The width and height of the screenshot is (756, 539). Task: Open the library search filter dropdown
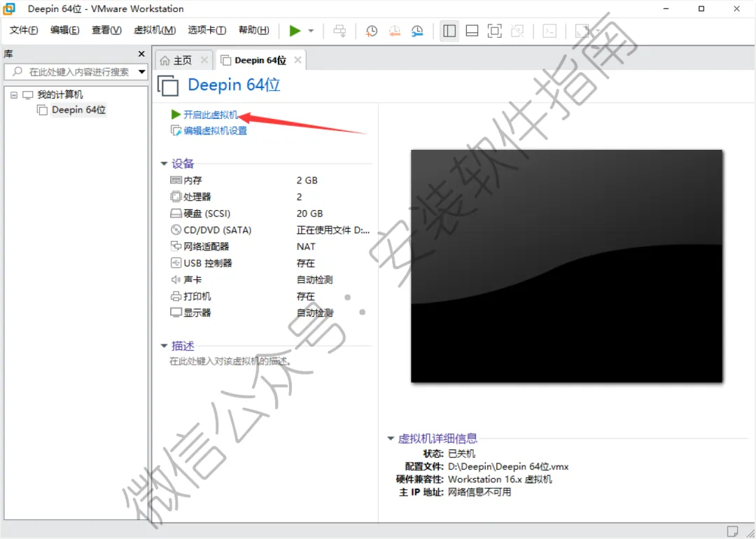pos(142,72)
